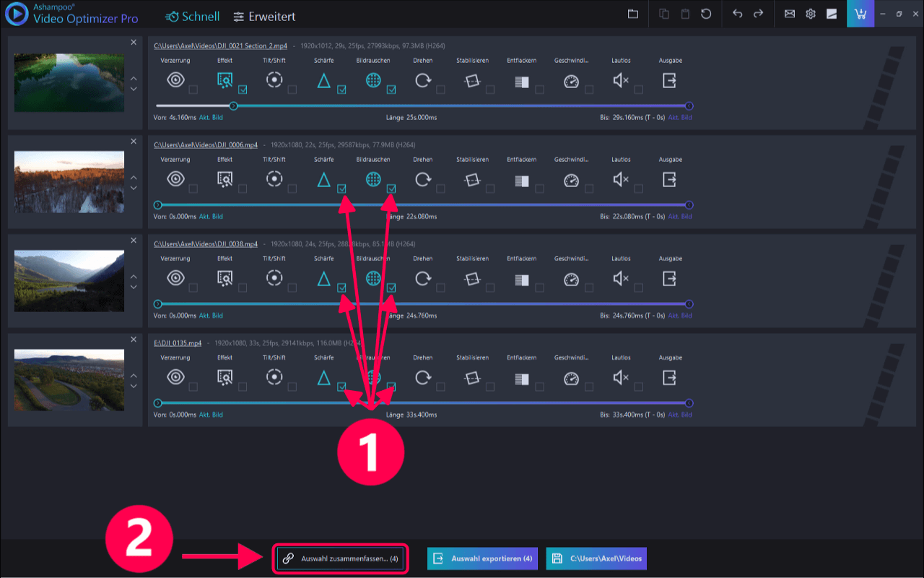Move DJI_0135 clip up with chevron

(134, 375)
